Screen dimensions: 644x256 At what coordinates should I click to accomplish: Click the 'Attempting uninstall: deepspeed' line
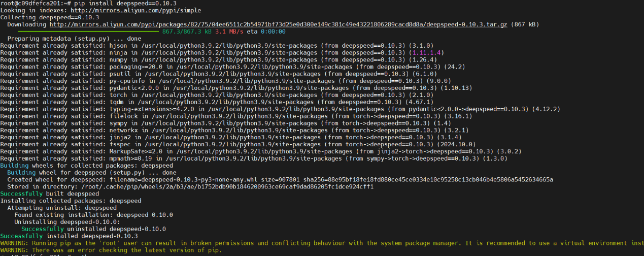(x=62, y=208)
